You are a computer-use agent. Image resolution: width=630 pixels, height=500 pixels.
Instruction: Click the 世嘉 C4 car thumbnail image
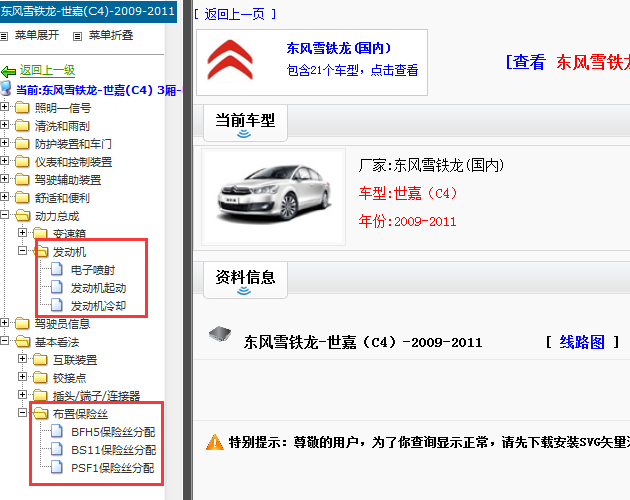pos(273,197)
